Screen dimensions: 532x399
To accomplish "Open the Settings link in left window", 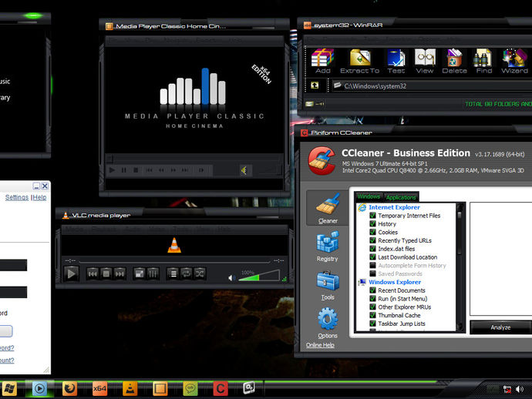I will (x=17, y=197).
